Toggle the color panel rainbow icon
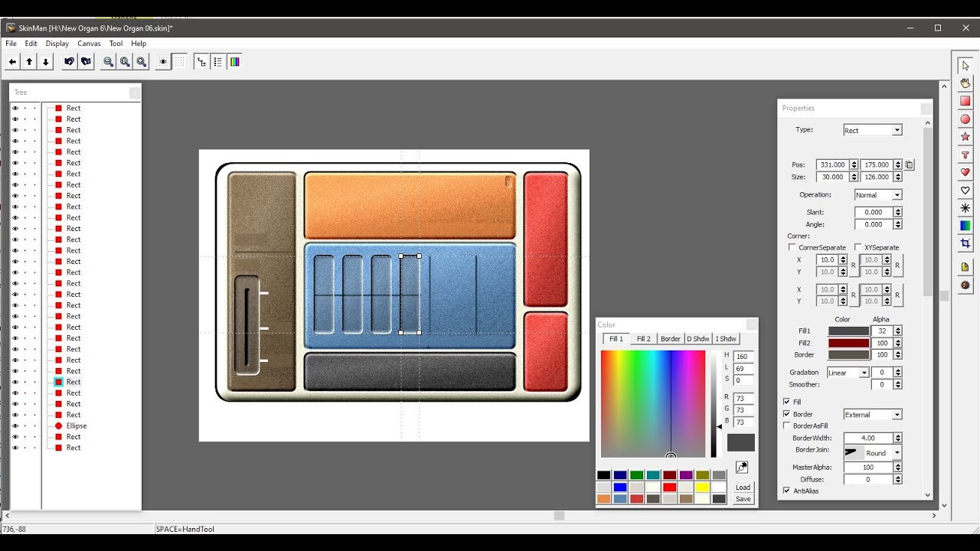 (235, 62)
